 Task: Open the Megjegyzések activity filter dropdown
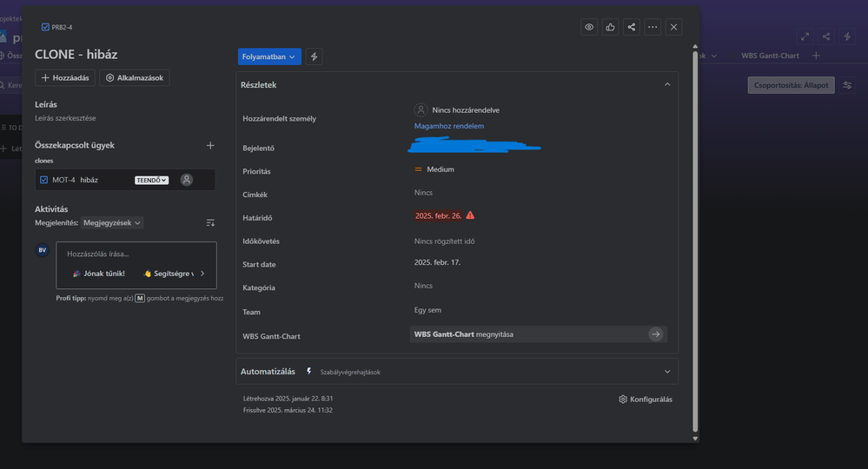(112, 223)
